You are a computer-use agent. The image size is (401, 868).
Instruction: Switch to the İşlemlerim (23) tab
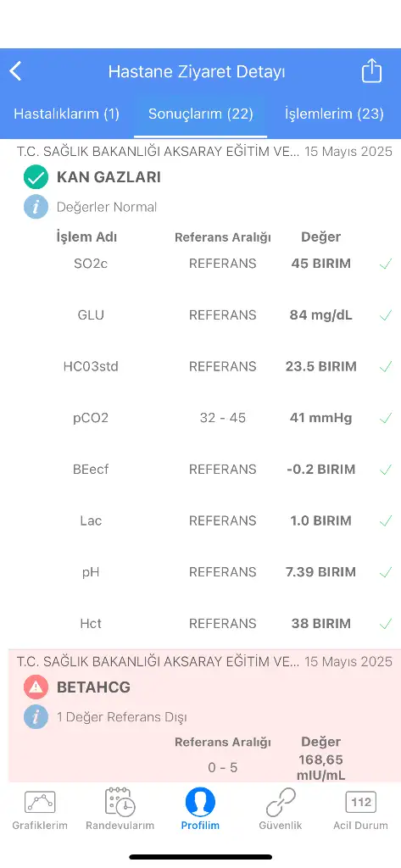pos(334,114)
